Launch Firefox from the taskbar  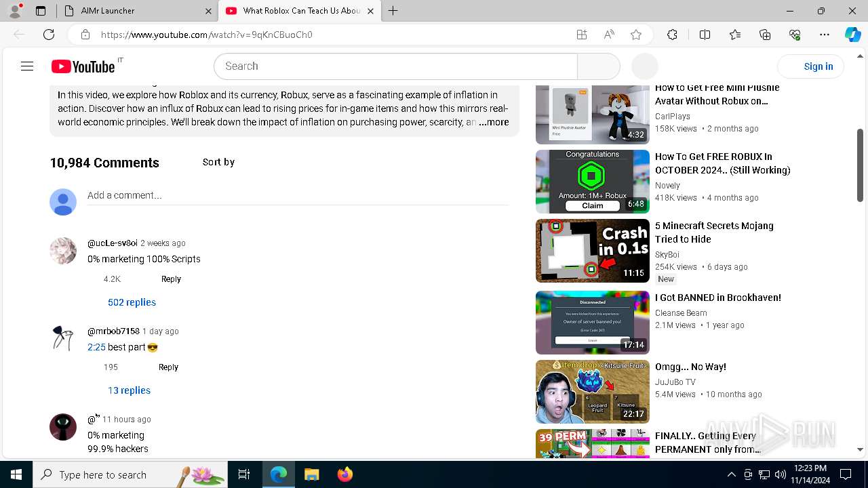[x=344, y=474]
